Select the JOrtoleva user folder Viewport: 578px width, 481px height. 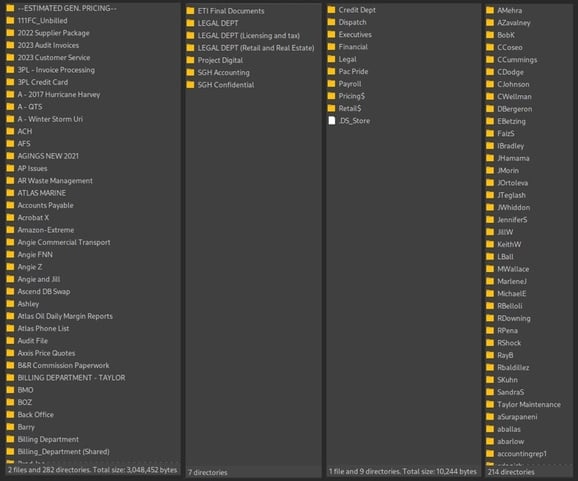tap(512, 183)
